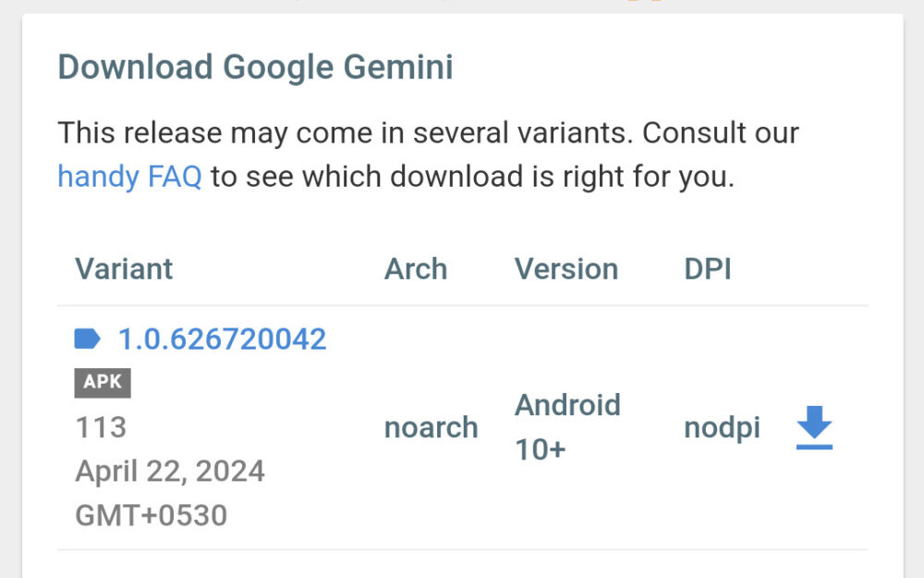The height and width of the screenshot is (578, 924).
Task: Select the Android 10+ version cell
Action: 567,427
